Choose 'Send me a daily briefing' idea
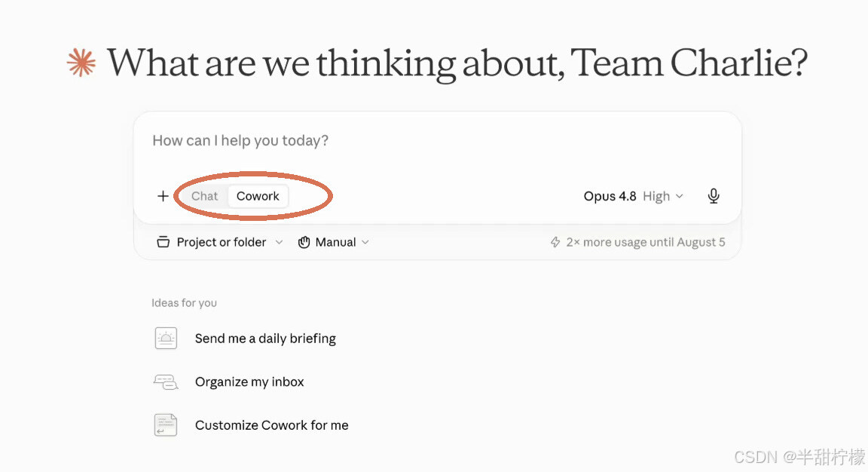The width and height of the screenshot is (868, 472). [265, 339]
